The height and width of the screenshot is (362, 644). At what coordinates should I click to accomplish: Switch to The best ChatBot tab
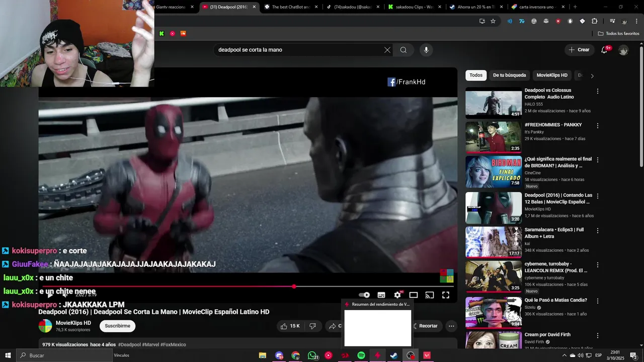pos(290,7)
